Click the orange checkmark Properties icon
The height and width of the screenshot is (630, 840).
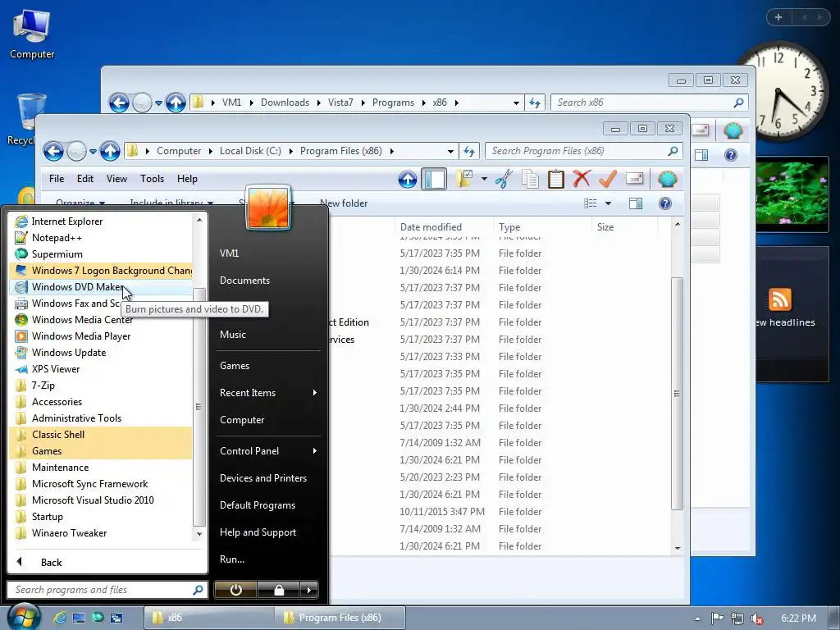point(608,179)
